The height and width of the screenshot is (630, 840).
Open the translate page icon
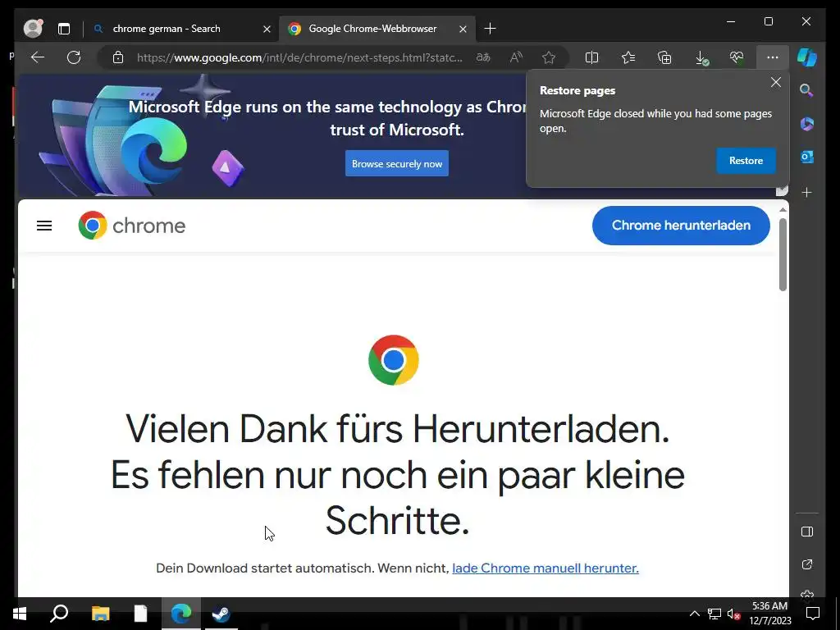tap(483, 57)
